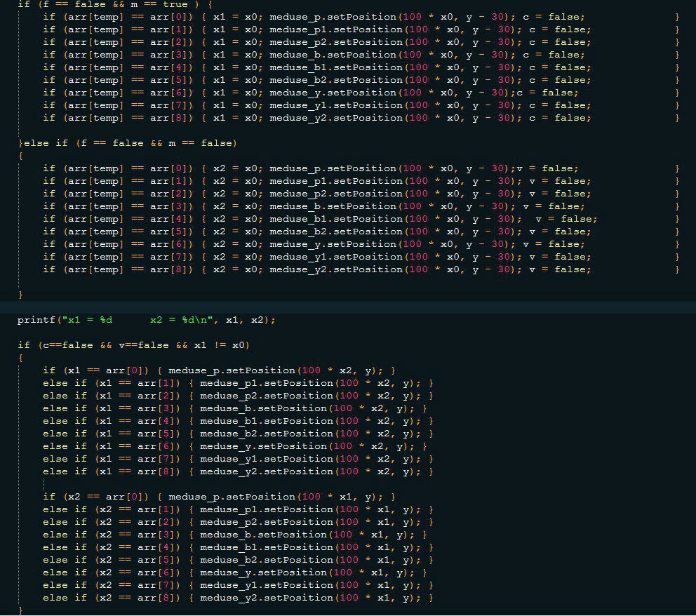This screenshot has width=696, height=616.
Task: Click "x2 = x0" on the arr[1] row
Action: (x=235, y=181)
